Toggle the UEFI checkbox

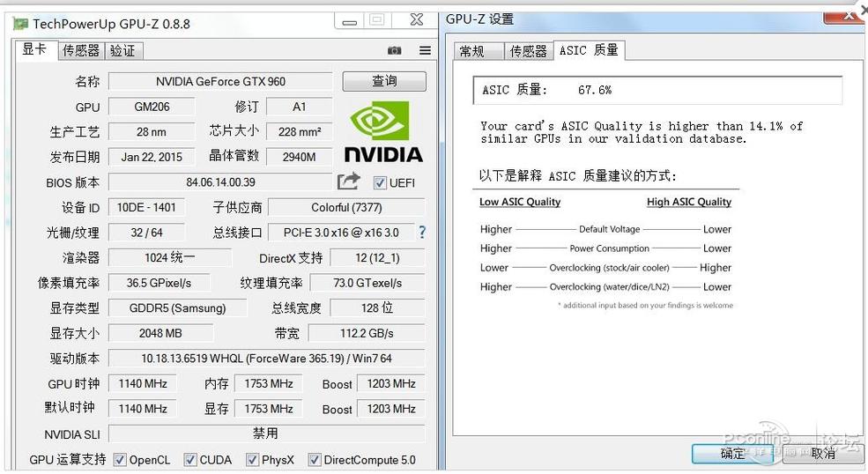click(x=380, y=182)
